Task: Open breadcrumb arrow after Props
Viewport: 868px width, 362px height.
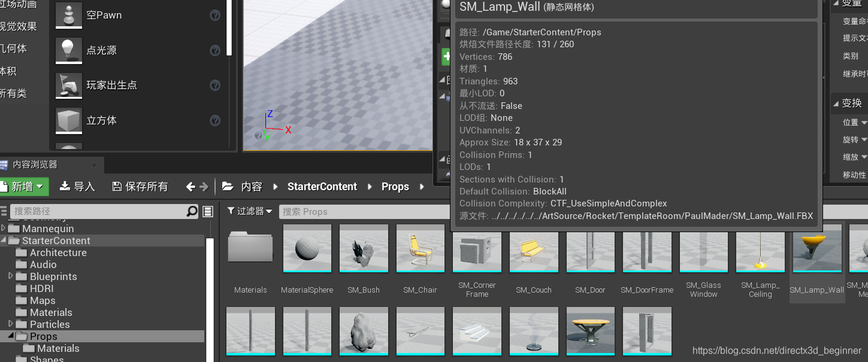Action: click(422, 187)
